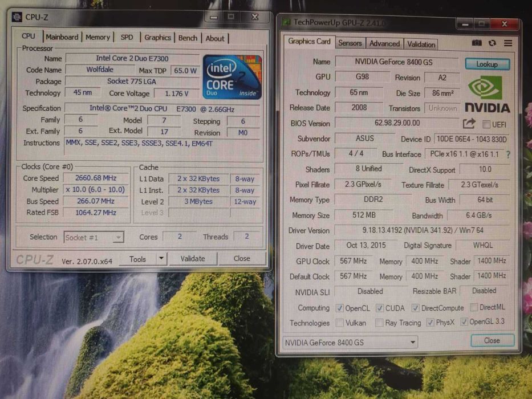The height and width of the screenshot is (399, 532).
Task: Open the NVIDIA GeForce 8400 GS card selector
Action: click(x=350, y=343)
